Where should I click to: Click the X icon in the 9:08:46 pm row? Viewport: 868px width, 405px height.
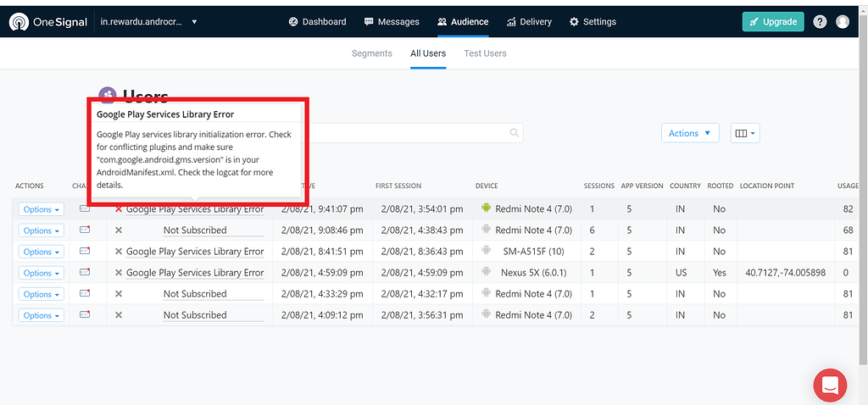(119, 230)
